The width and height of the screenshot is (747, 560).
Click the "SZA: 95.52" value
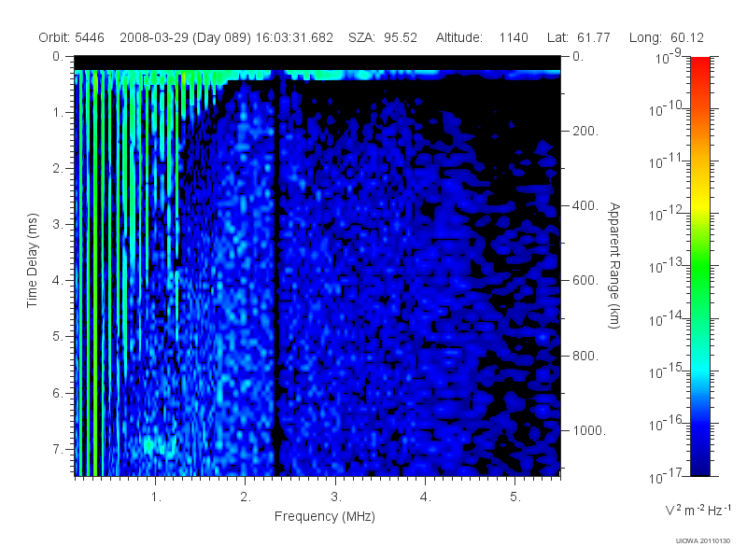383,37
